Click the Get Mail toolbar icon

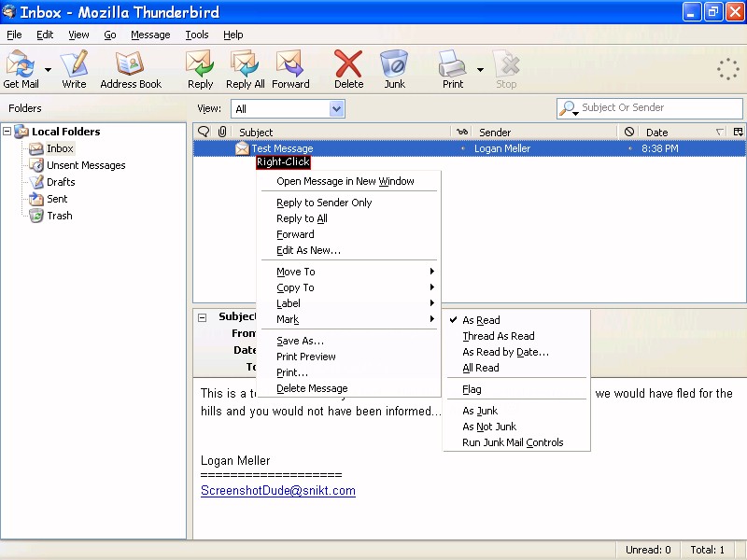click(21, 63)
